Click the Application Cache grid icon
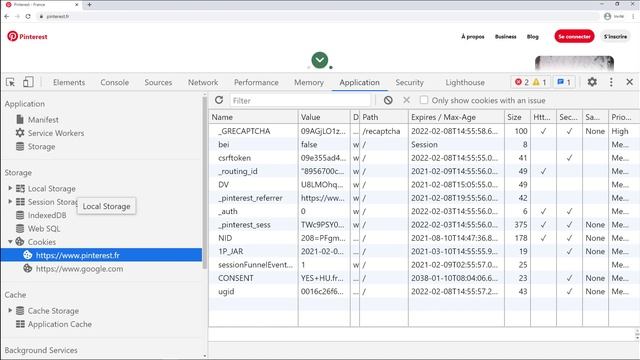Viewport: 640px width, 360px height. point(20,324)
